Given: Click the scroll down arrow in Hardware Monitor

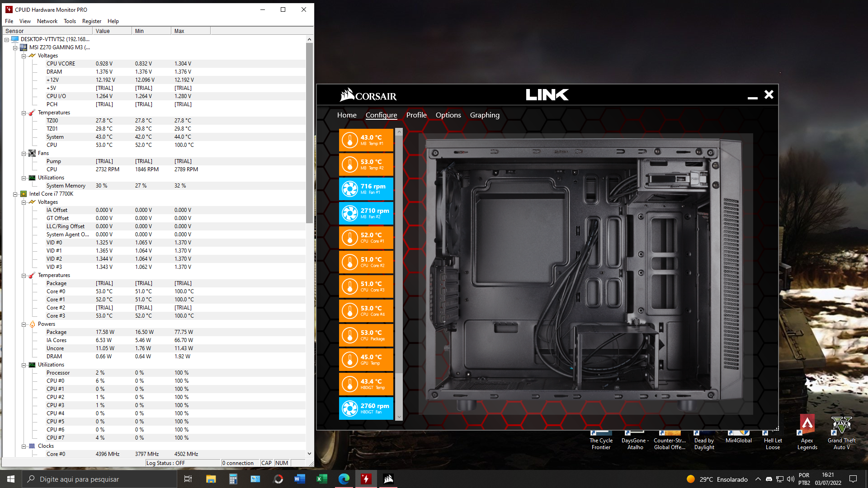Looking at the screenshot, I should coord(309,454).
